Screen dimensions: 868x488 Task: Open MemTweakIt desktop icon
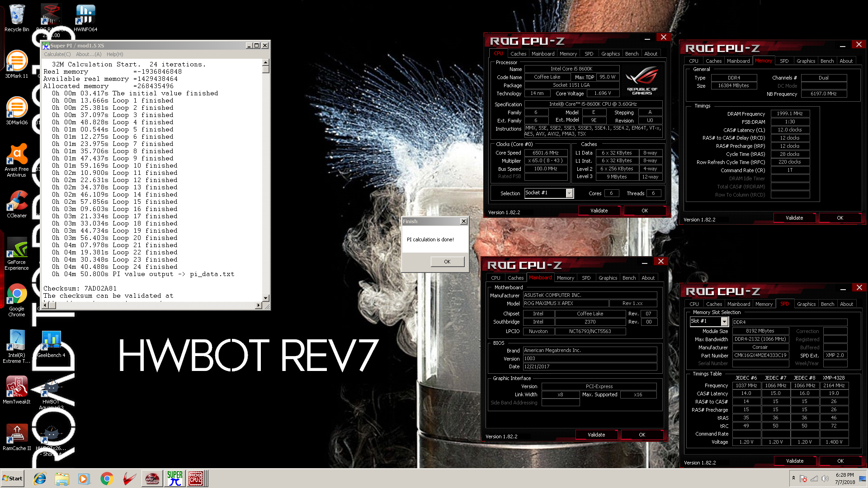pyautogui.click(x=17, y=390)
